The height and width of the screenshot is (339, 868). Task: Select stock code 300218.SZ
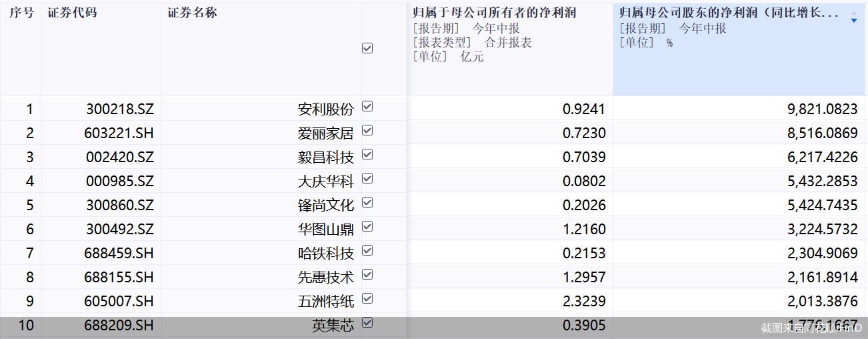tap(120, 109)
